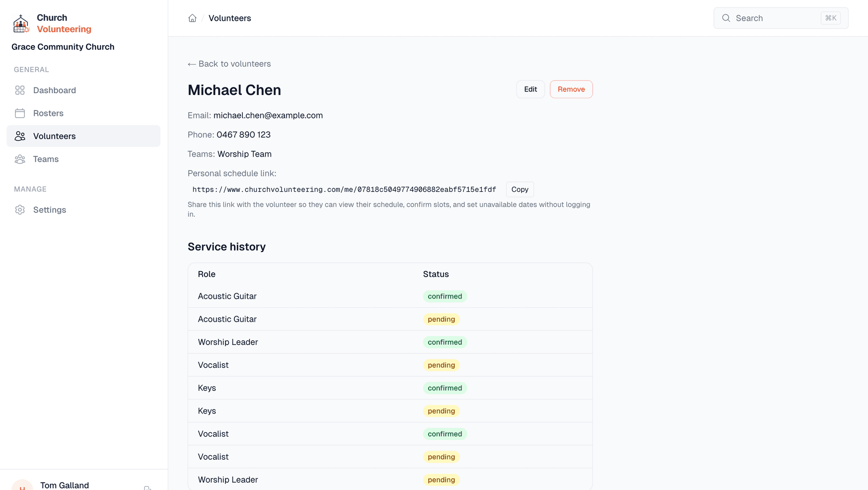Click the Worship Team team name

click(245, 154)
